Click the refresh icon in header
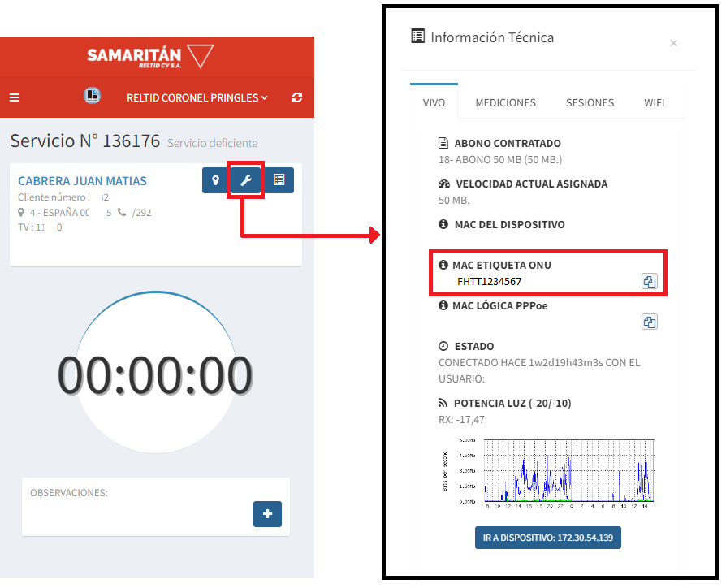The image size is (726, 588). pyautogui.click(x=297, y=97)
